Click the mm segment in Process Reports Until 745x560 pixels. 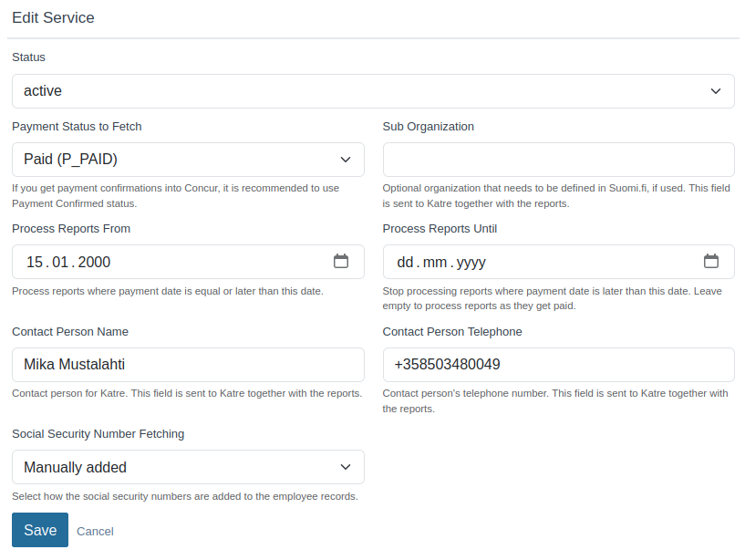(435, 263)
